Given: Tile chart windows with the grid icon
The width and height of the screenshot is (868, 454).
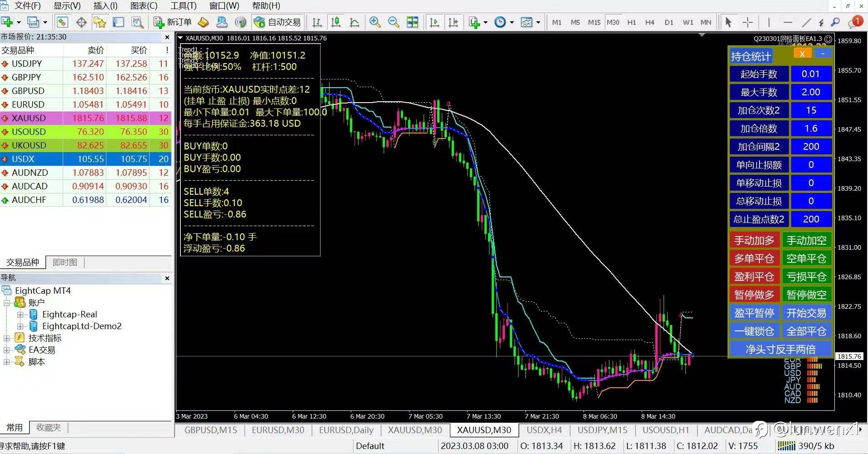Looking at the screenshot, I should (x=412, y=22).
